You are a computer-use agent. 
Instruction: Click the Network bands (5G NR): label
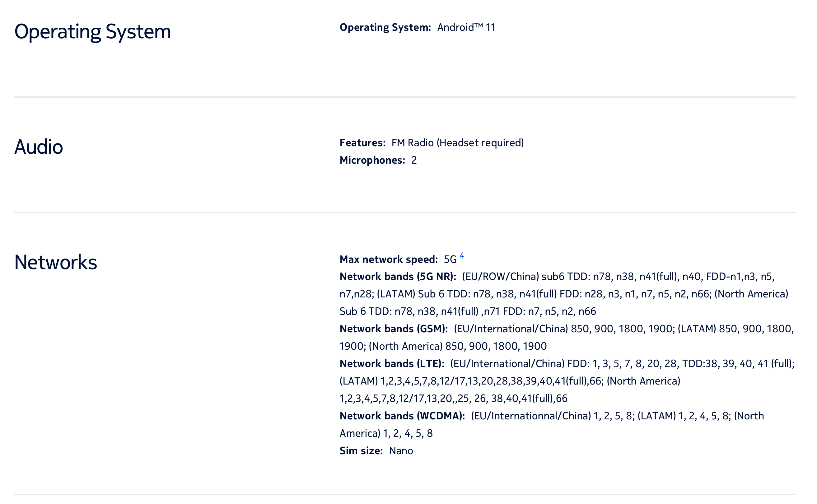[x=398, y=277]
